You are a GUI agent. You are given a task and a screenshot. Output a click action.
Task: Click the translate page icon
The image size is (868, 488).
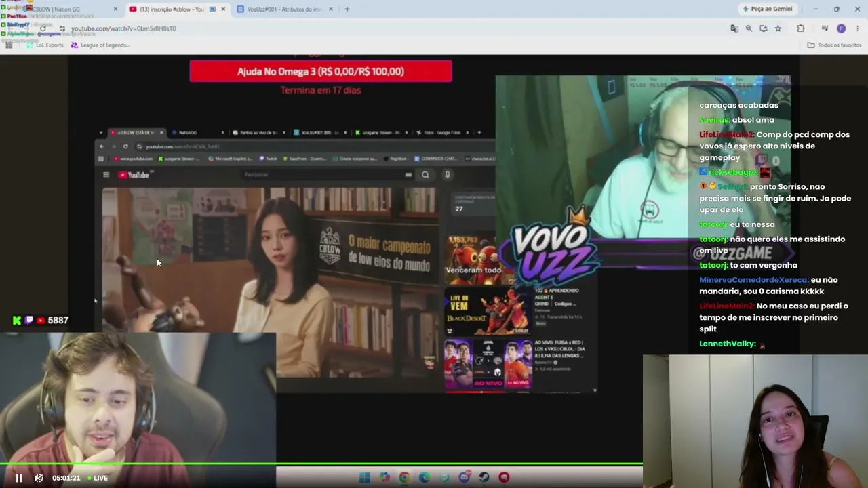(x=734, y=28)
